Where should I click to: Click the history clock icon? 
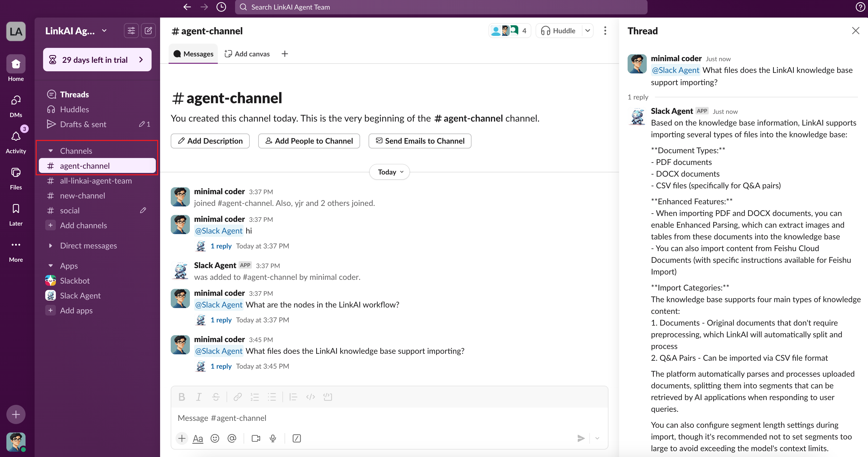click(221, 7)
